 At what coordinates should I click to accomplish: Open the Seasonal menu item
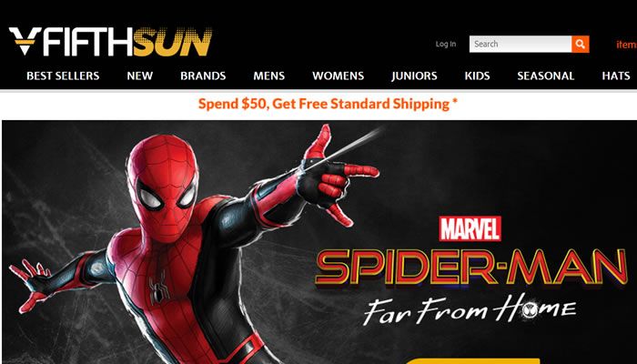tap(546, 76)
